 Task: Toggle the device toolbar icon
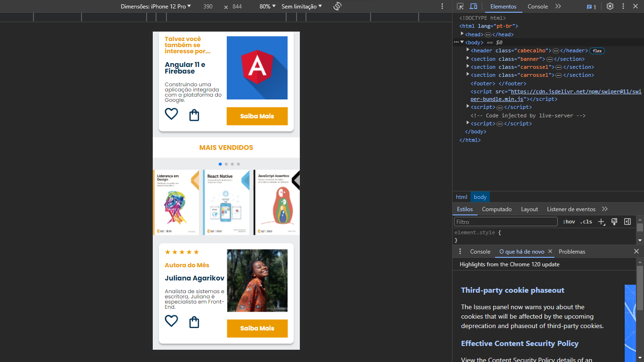(473, 7)
